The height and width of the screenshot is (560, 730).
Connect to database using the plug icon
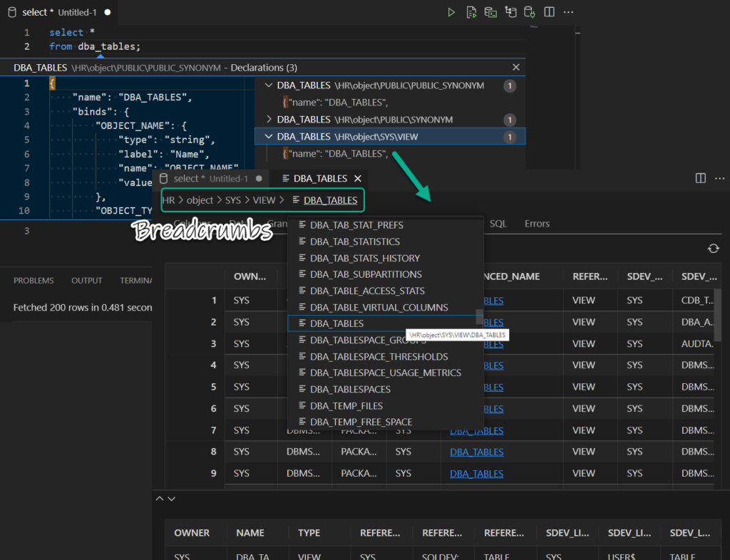528,12
